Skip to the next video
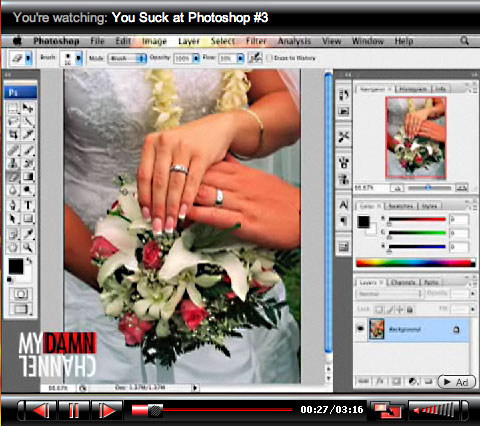This screenshot has height=426, width=480. click(x=107, y=410)
